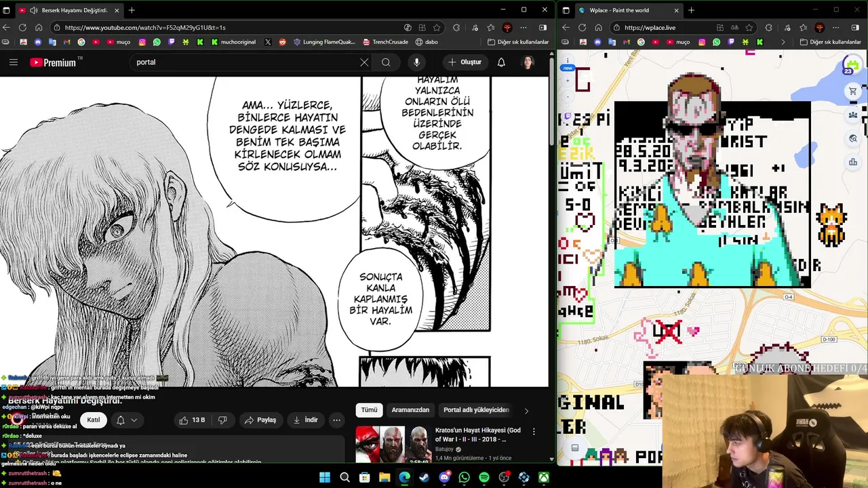Click the Oluştur create button

pos(465,62)
